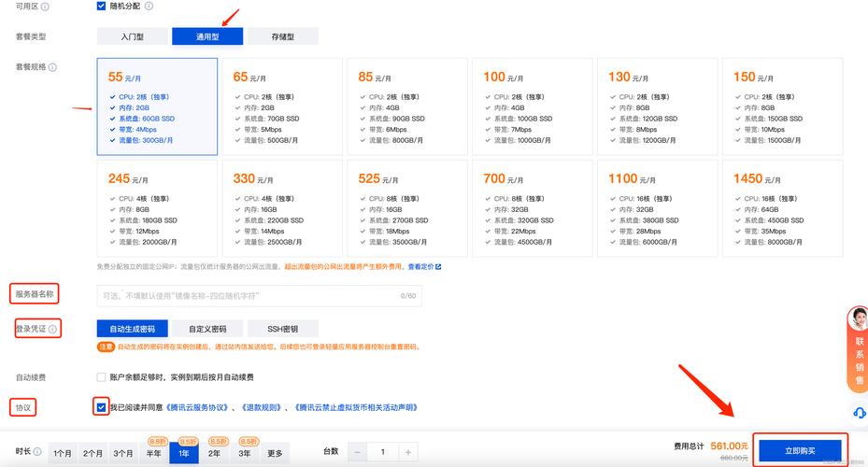Viewport: 868px width, 467px height.
Task: Expand the 更多 duration options
Action: 275,453
